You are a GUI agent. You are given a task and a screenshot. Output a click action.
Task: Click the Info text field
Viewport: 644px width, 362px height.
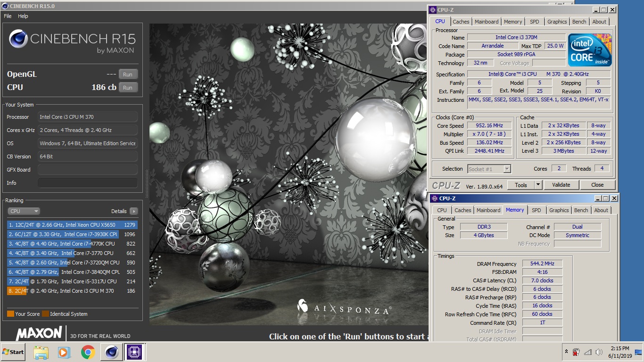click(88, 183)
